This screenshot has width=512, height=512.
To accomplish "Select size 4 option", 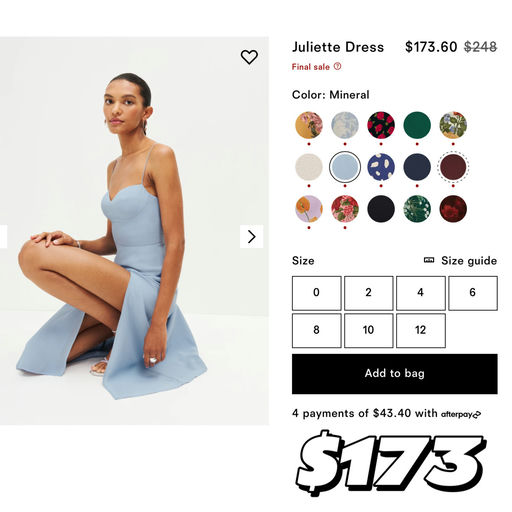I will click(x=421, y=293).
